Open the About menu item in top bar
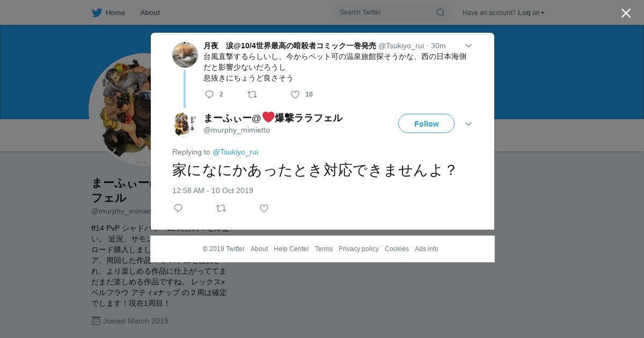 point(150,12)
